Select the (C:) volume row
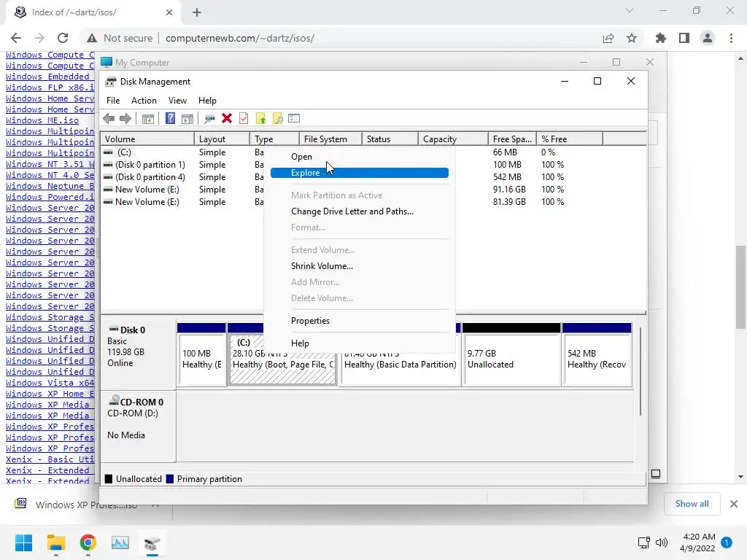747x560 pixels. tap(124, 152)
